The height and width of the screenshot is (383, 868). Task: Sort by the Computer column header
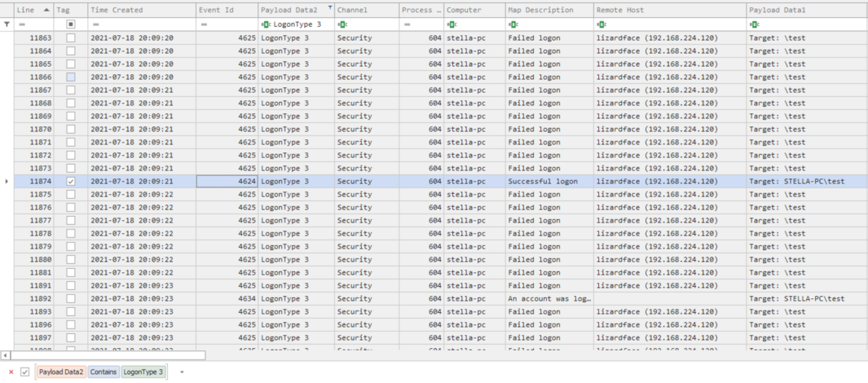point(474,10)
